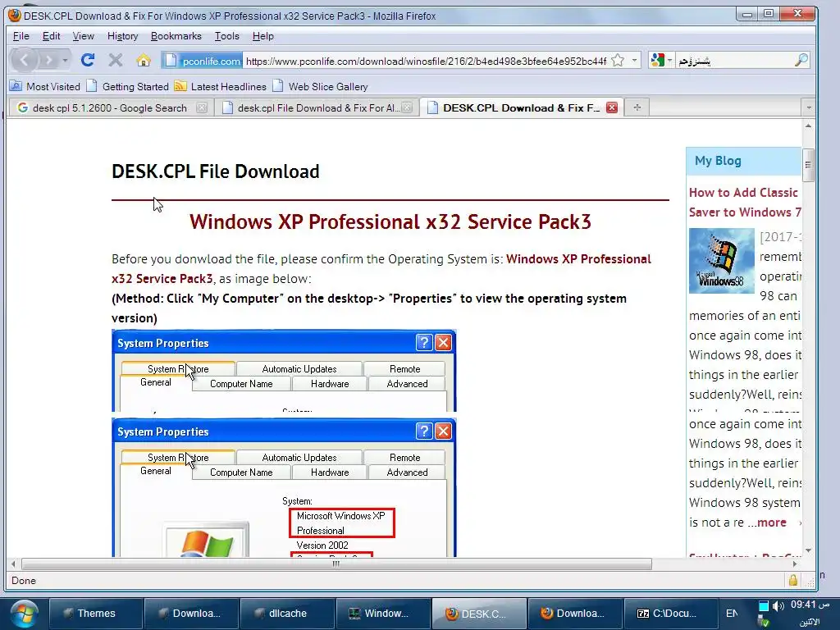Open the recent pages history dropdown arrow
This screenshot has height=630, width=840.
65,60
